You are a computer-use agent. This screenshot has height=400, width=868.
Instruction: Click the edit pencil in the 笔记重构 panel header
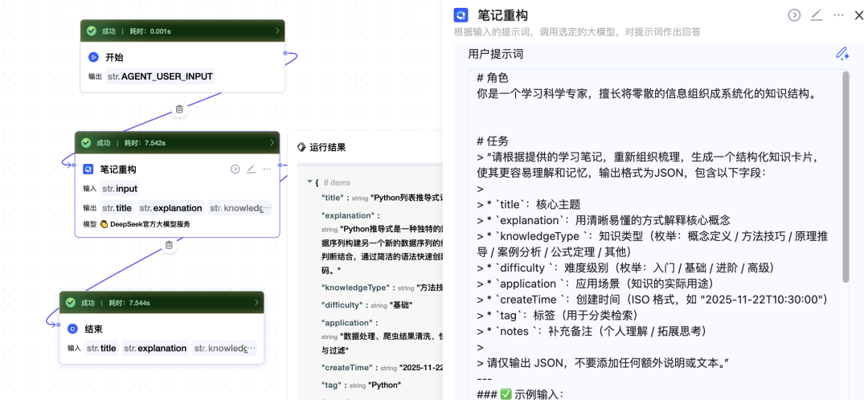tap(817, 15)
